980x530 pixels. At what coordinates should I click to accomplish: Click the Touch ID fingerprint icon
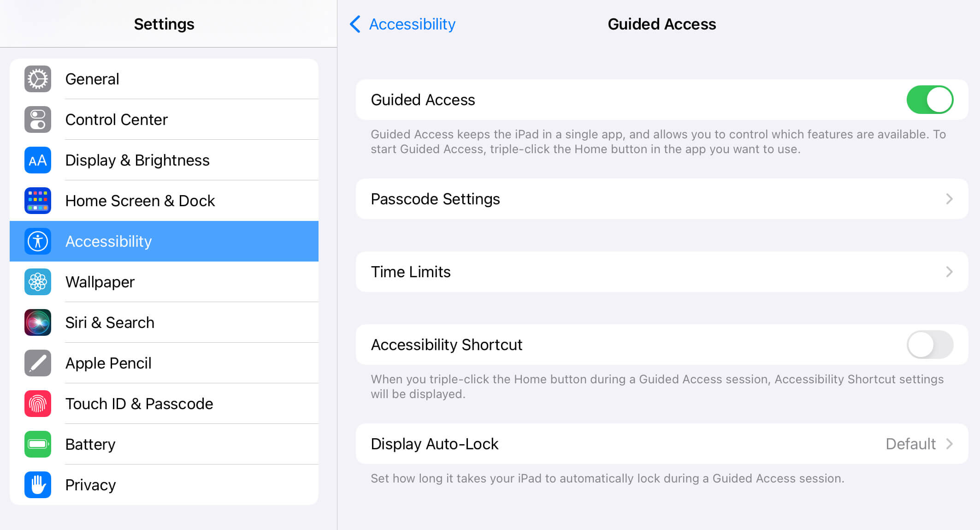(x=37, y=404)
